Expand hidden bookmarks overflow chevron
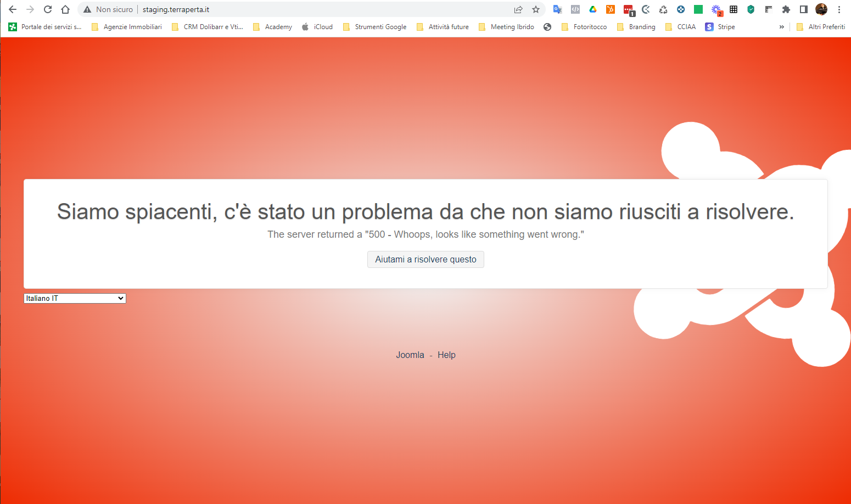This screenshot has width=851, height=504. (x=781, y=27)
